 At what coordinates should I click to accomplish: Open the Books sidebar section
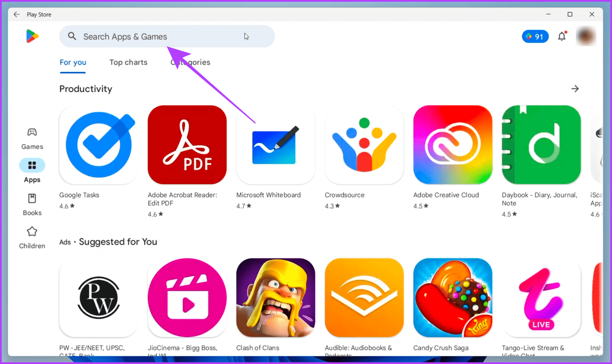(x=32, y=205)
